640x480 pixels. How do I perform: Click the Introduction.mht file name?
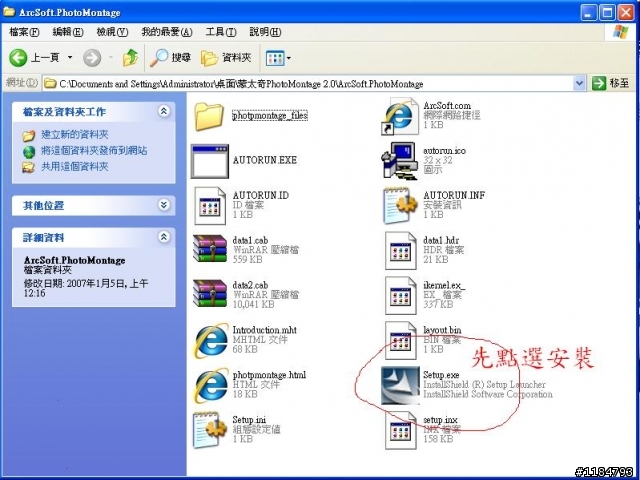tap(264, 330)
